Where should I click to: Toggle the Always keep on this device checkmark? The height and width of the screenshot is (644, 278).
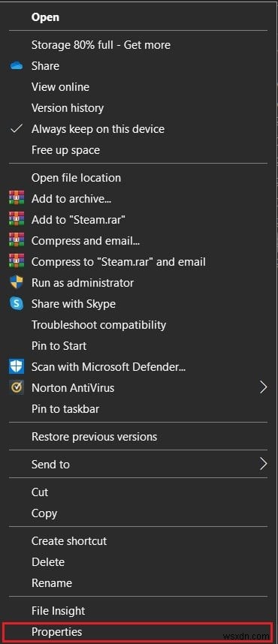(x=17, y=129)
